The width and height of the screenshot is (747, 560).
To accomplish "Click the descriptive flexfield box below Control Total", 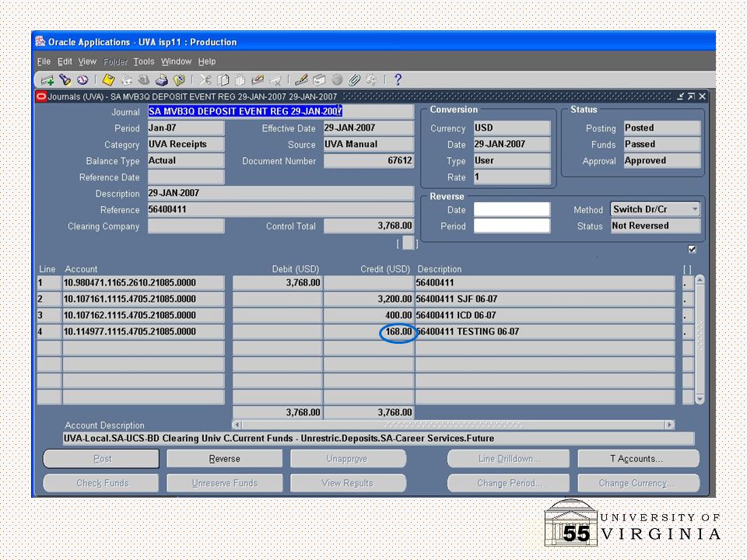I will tap(408, 243).
